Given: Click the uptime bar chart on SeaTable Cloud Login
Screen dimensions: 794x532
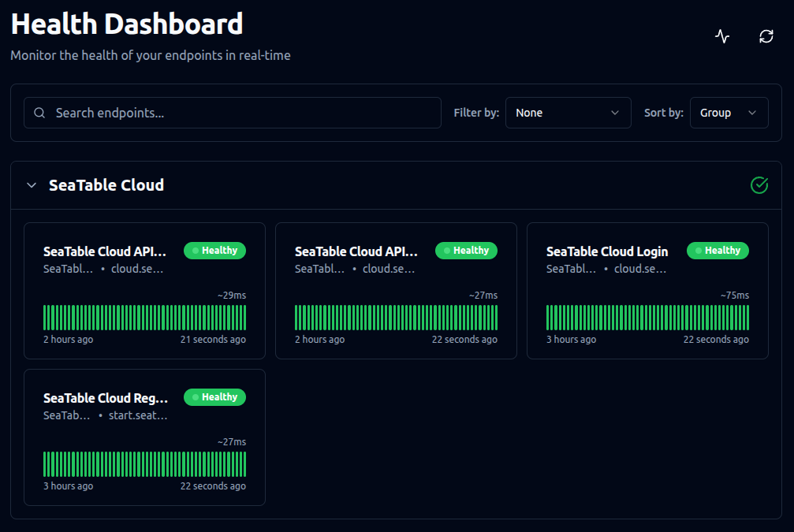Looking at the screenshot, I should tap(647, 316).
